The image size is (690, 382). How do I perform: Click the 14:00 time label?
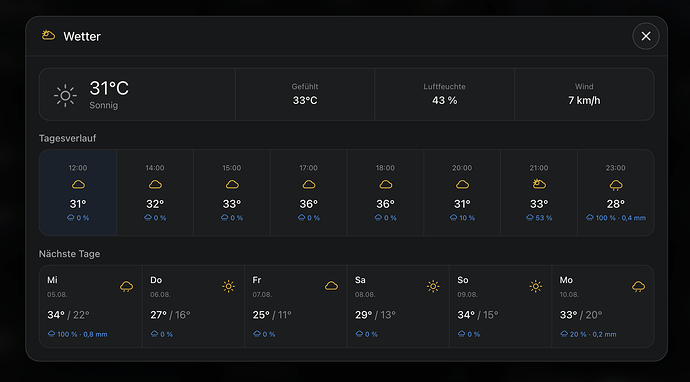pos(155,168)
